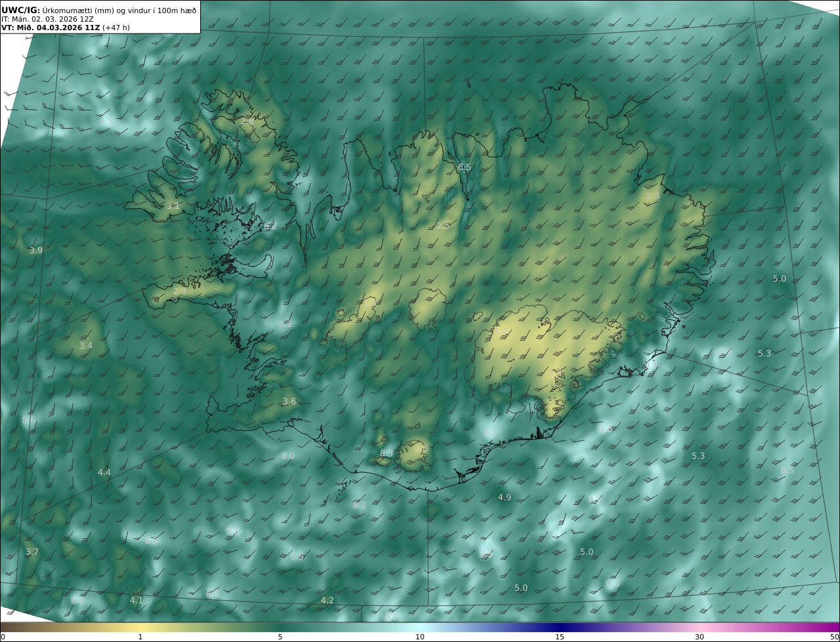The image size is (840, 642).
Task: Click the 3.4 value label on the map
Action: [86, 345]
